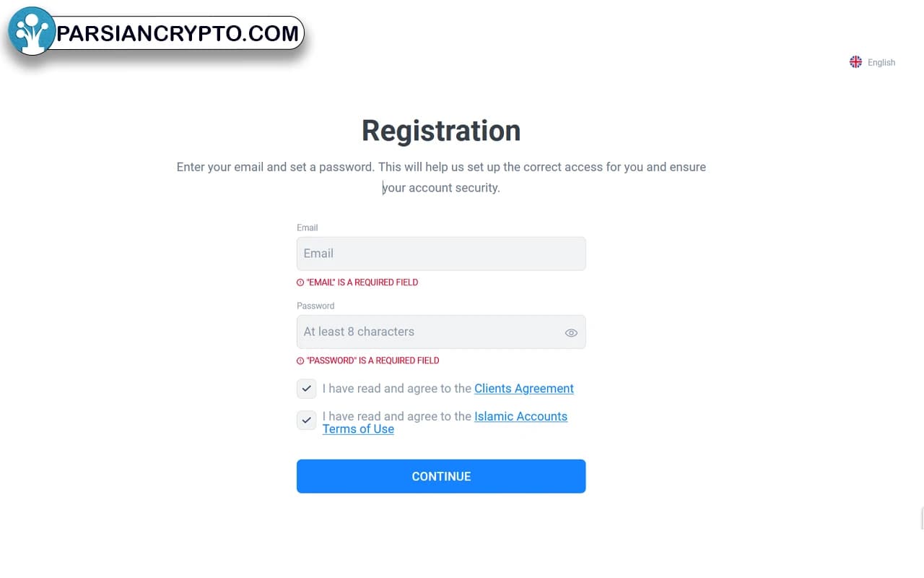924x578 pixels.
Task: Open the English language selector
Action: pyautogui.click(x=881, y=63)
